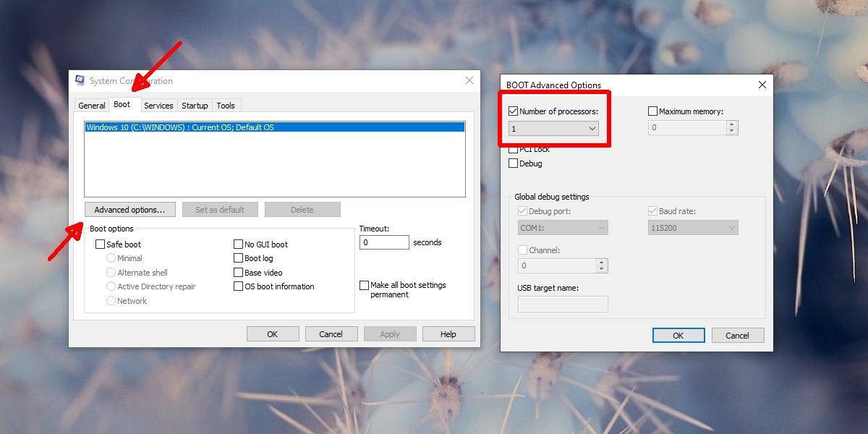868x434 pixels.
Task: Close the System Configuration window
Action: click(469, 80)
